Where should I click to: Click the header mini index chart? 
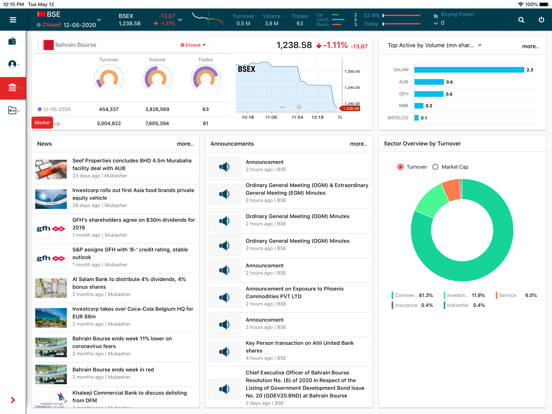[x=208, y=19]
